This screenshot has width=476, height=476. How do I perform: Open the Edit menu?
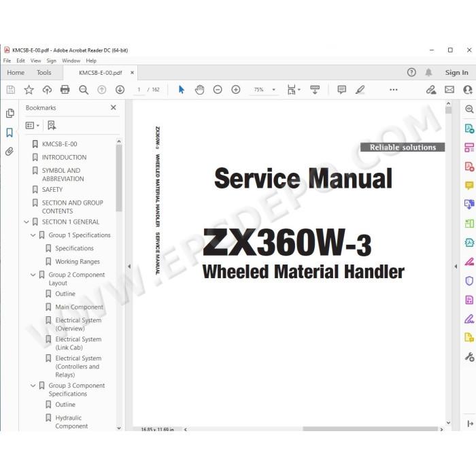tap(20, 61)
